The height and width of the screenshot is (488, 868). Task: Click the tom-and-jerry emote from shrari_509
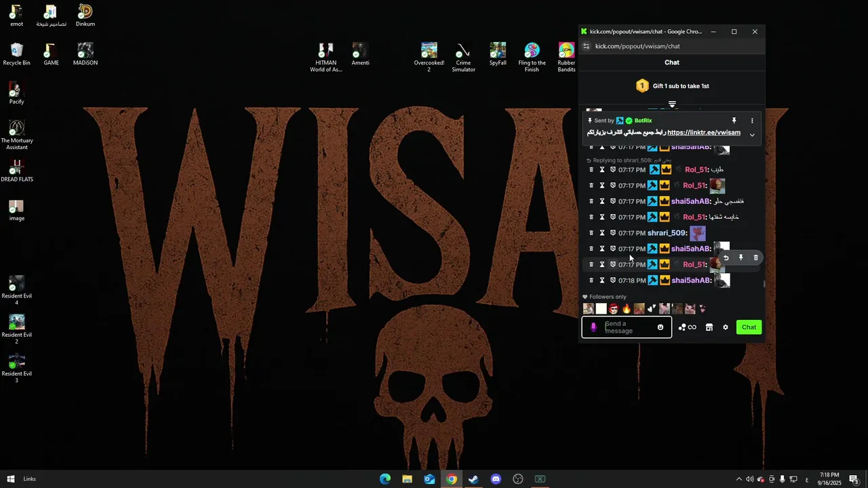point(698,234)
